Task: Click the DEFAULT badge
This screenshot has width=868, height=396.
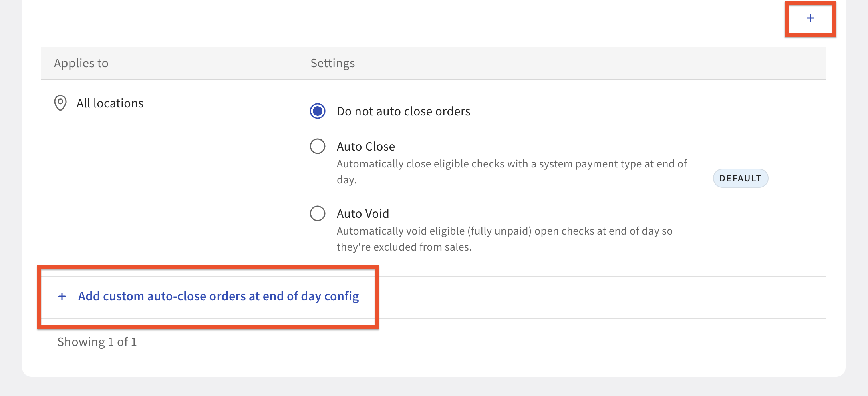Action: point(741,178)
